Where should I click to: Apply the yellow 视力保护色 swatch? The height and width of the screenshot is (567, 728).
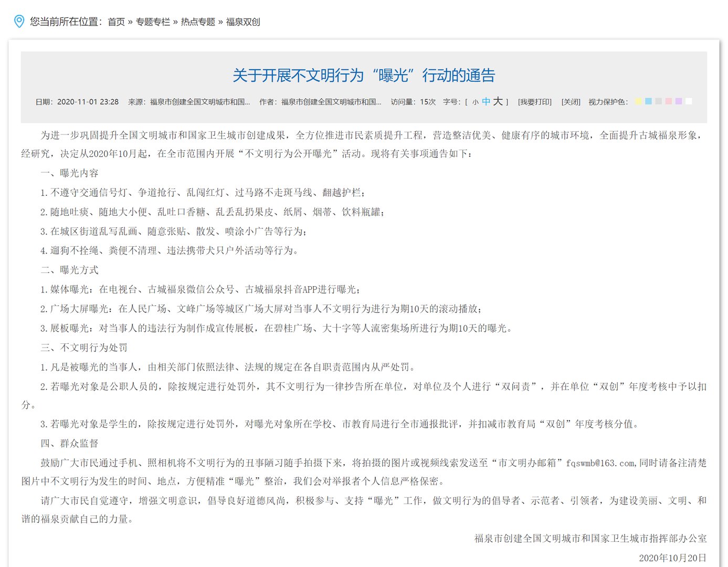click(638, 101)
